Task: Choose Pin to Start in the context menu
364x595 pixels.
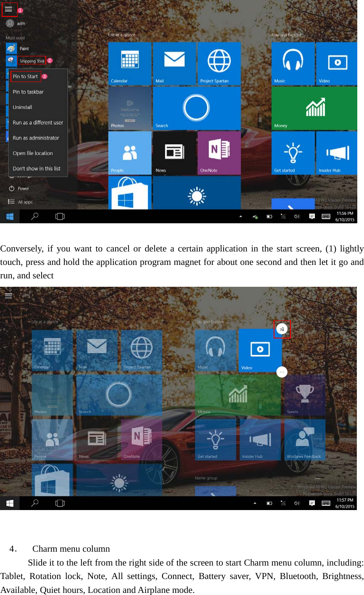Action: click(25, 77)
